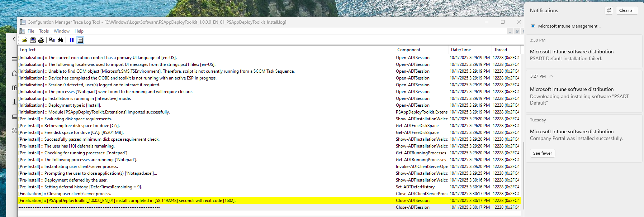Print the log using printer icon
Screen dimensions: 644x217
[41, 40]
